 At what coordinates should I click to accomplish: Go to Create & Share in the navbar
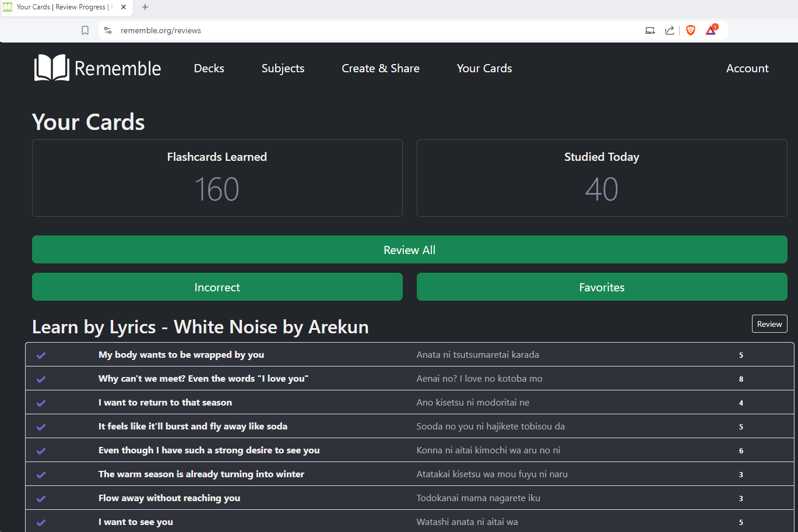click(x=381, y=68)
